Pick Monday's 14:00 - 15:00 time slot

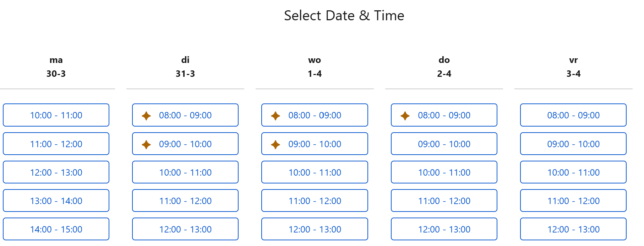click(56, 229)
